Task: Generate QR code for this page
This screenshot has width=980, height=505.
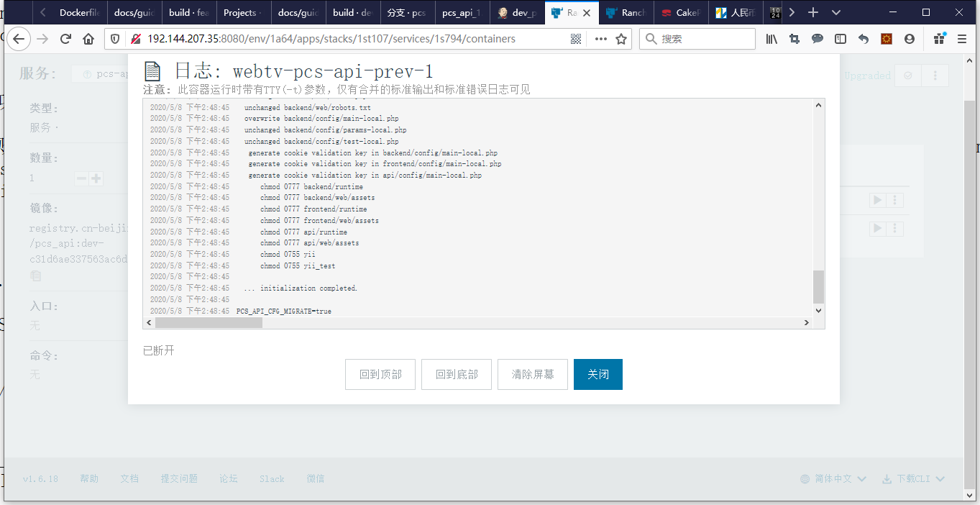Action: point(576,39)
